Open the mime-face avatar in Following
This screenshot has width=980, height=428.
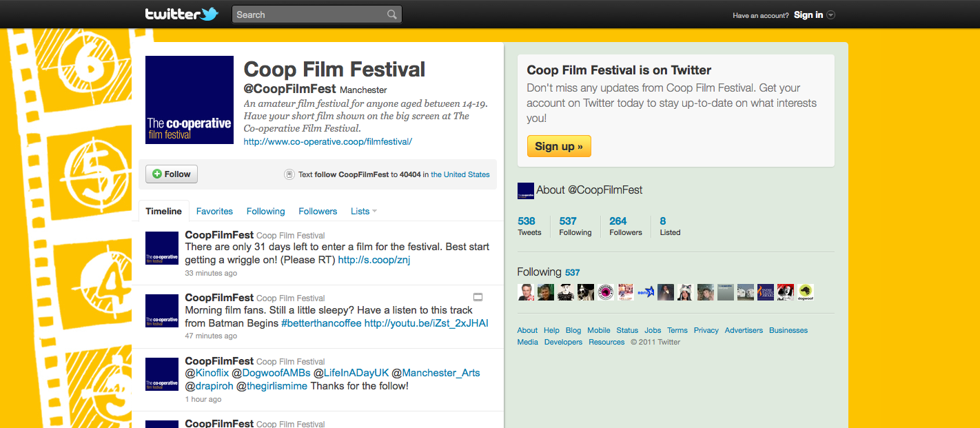566,292
